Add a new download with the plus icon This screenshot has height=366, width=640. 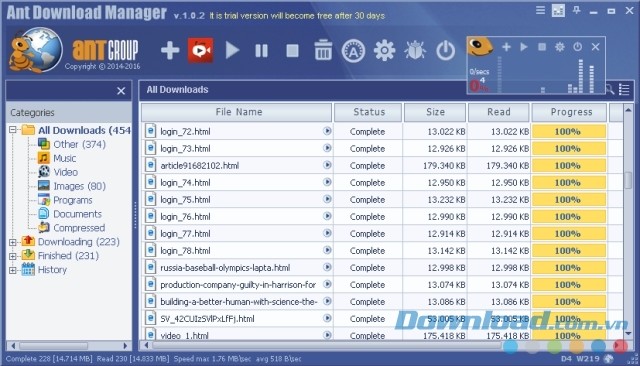click(170, 51)
